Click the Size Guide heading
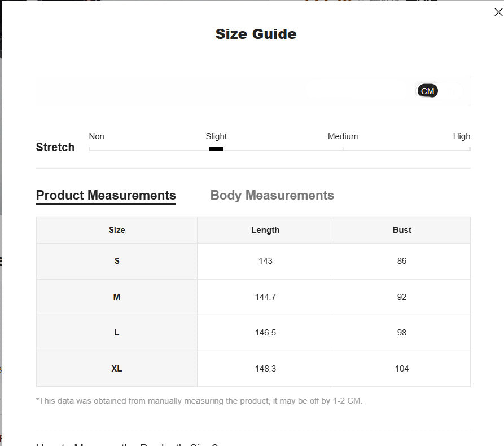The width and height of the screenshot is (504, 446). (x=256, y=34)
